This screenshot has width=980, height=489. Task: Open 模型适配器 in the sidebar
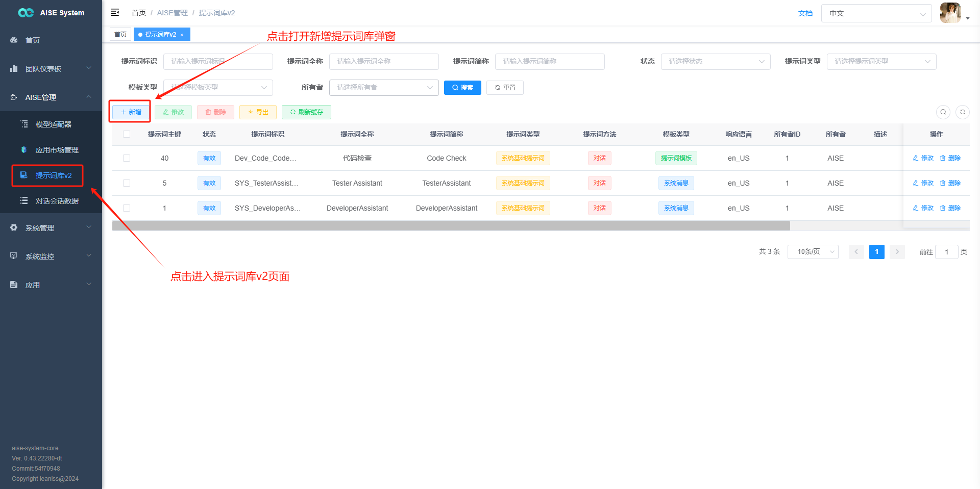(51, 124)
